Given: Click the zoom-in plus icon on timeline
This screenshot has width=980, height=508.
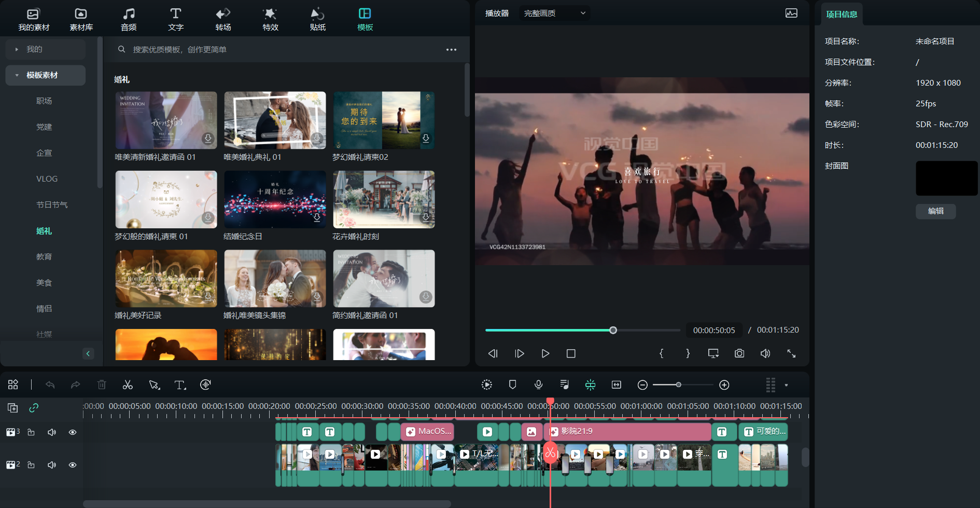Looking at the screenshot, I should [x=724, y=385].
